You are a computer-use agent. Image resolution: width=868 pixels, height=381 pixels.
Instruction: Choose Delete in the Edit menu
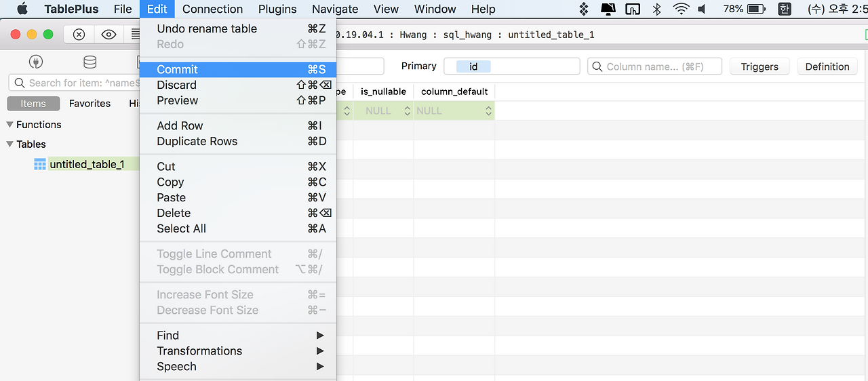click(x=237, y=213)
